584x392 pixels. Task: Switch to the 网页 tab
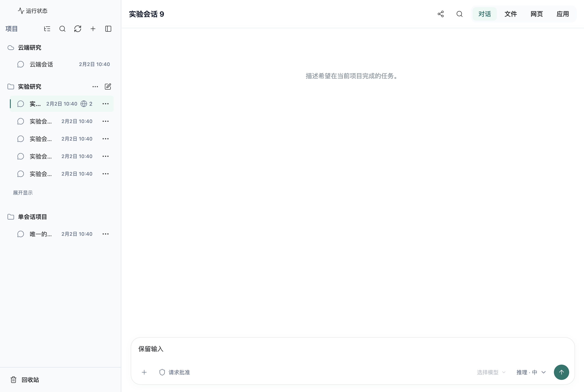[x=536, y=14]
